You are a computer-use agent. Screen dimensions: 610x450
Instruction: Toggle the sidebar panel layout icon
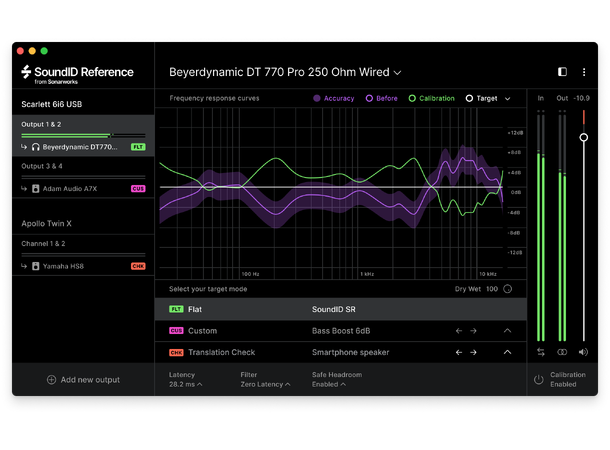point(562,72)
